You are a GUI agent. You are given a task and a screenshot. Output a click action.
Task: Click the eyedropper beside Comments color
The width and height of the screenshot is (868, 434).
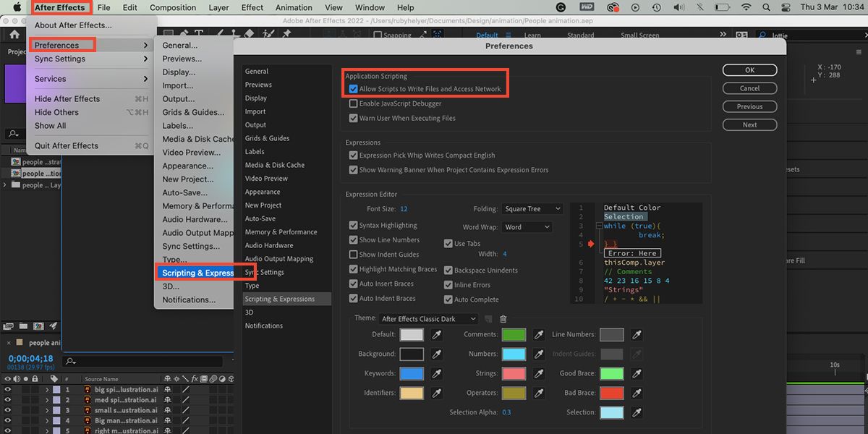tap(539, 335)
